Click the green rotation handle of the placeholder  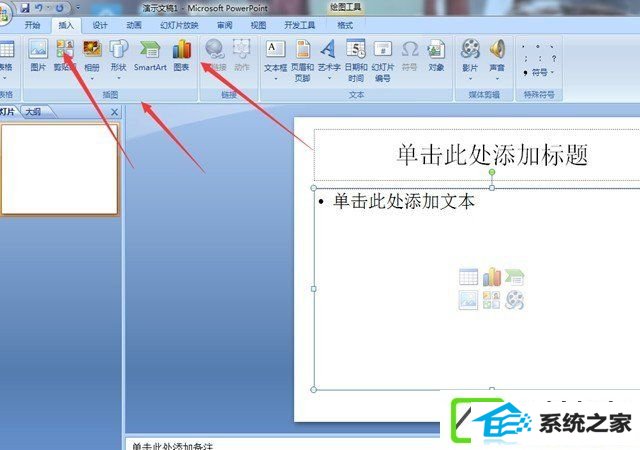click(492, 172)
